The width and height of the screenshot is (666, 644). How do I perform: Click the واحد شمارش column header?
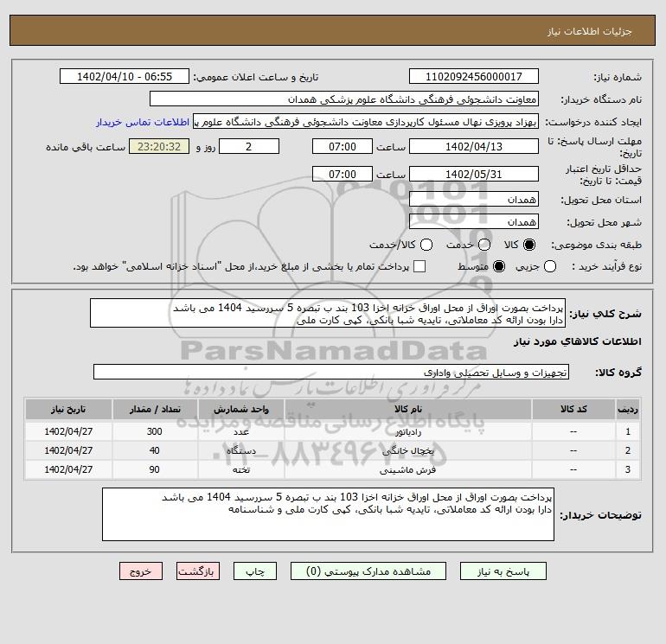[241, 409]
